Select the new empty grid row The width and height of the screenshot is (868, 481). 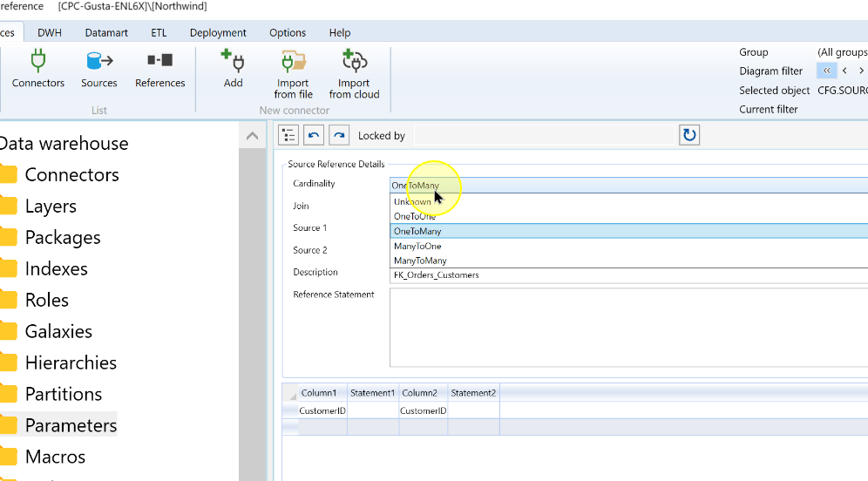(x=390, y=427)
